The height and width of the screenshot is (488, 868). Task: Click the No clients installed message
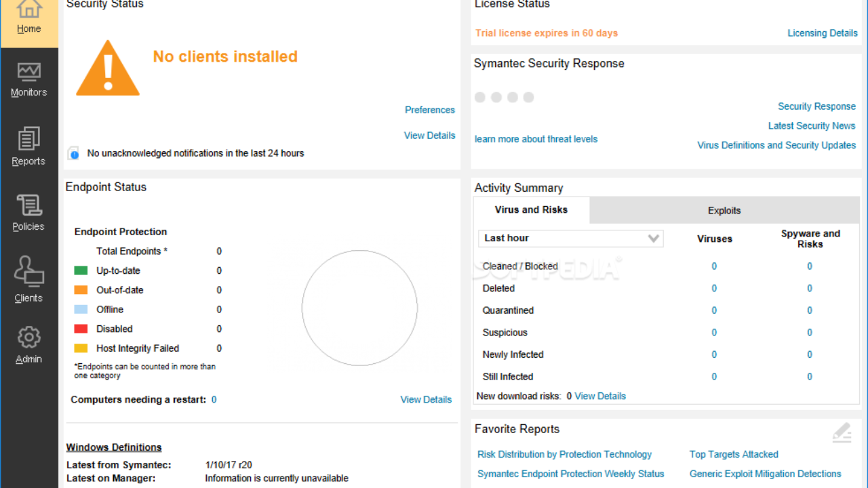click(x=225, y=57)
